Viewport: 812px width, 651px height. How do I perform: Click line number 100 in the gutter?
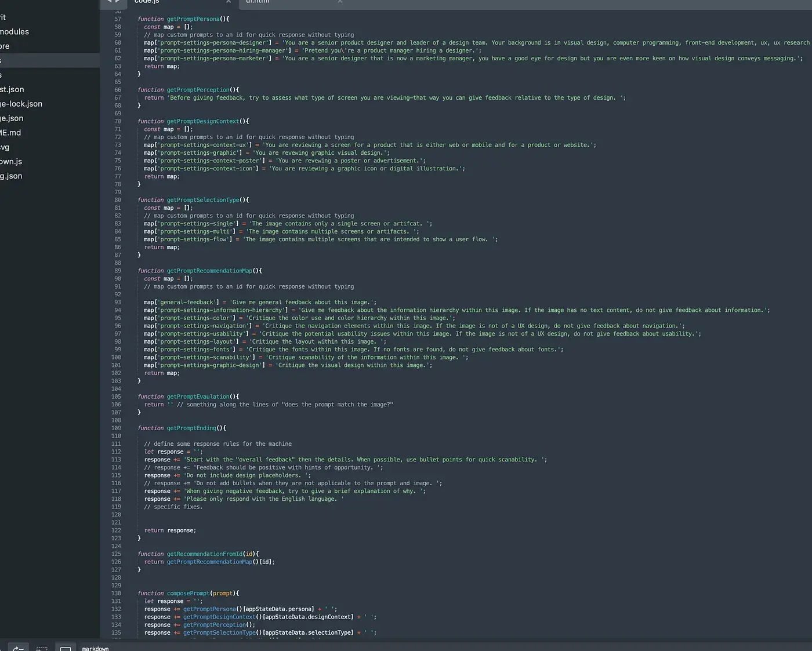click(116, 357)
